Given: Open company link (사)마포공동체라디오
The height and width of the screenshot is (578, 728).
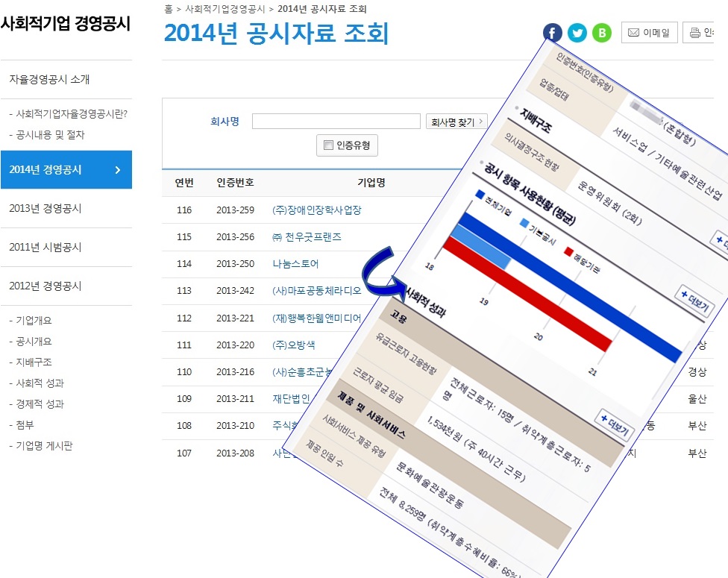Looking at the screenshot, I should tap(317, 291).
